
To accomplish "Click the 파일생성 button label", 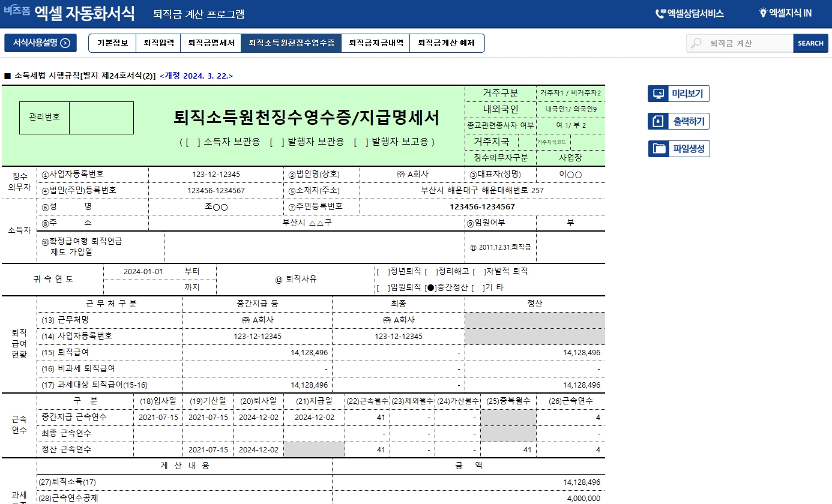I will [687, 149].
